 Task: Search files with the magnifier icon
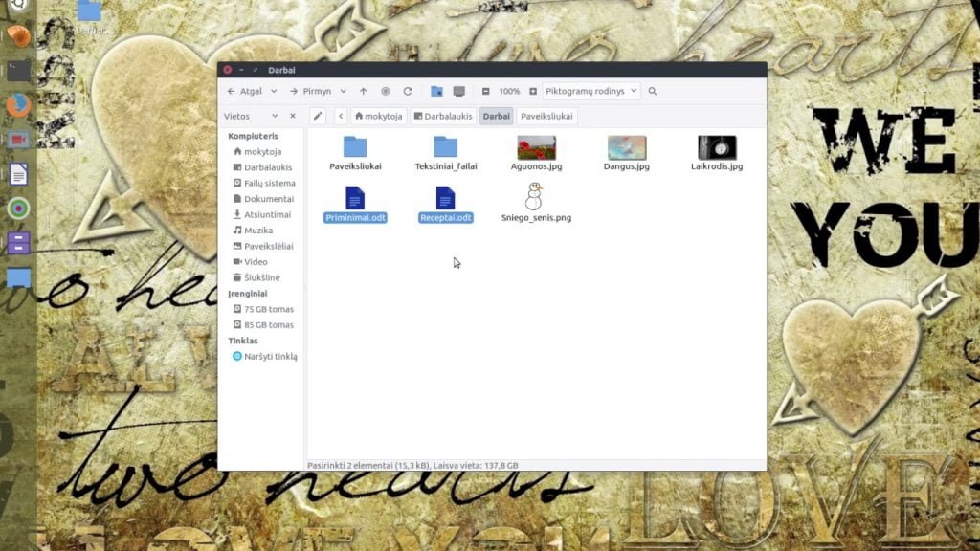point(653,91)
